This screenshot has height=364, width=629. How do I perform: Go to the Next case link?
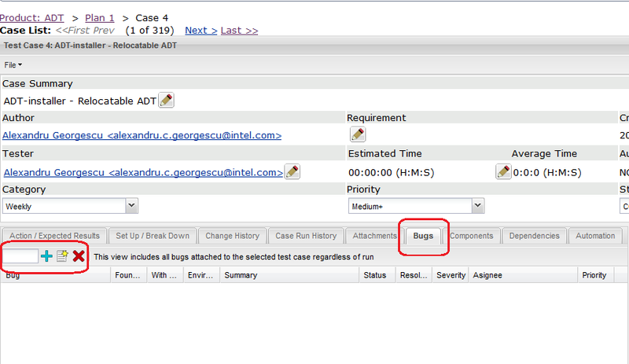200,30
